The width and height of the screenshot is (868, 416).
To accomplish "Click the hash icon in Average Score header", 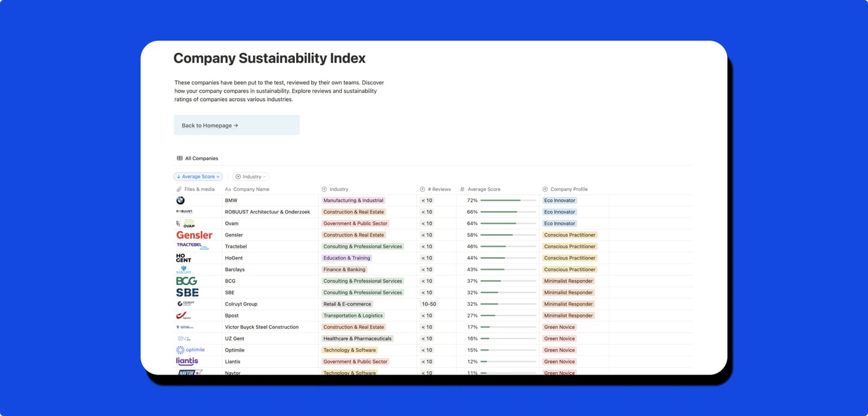I will [462, 190].
